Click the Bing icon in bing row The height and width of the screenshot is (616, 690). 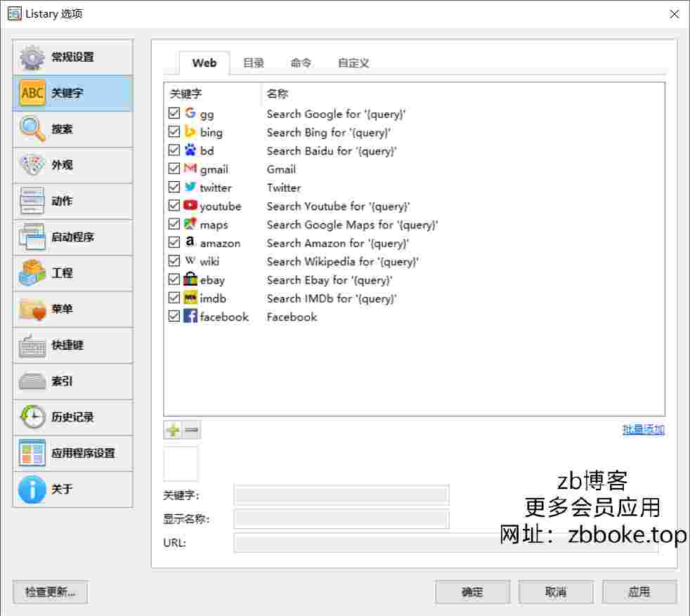click(x=190, y=131)
